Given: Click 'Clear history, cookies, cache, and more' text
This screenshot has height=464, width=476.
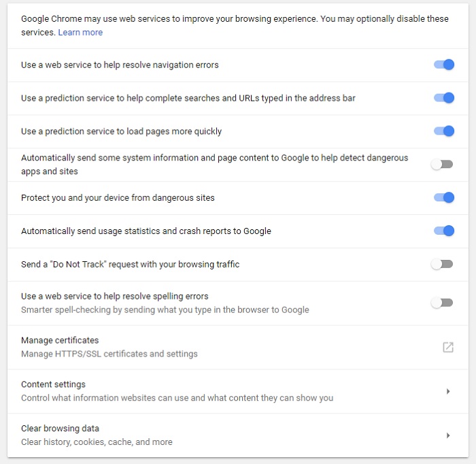Looking at the screenshot, I should [x=97, y=442].
